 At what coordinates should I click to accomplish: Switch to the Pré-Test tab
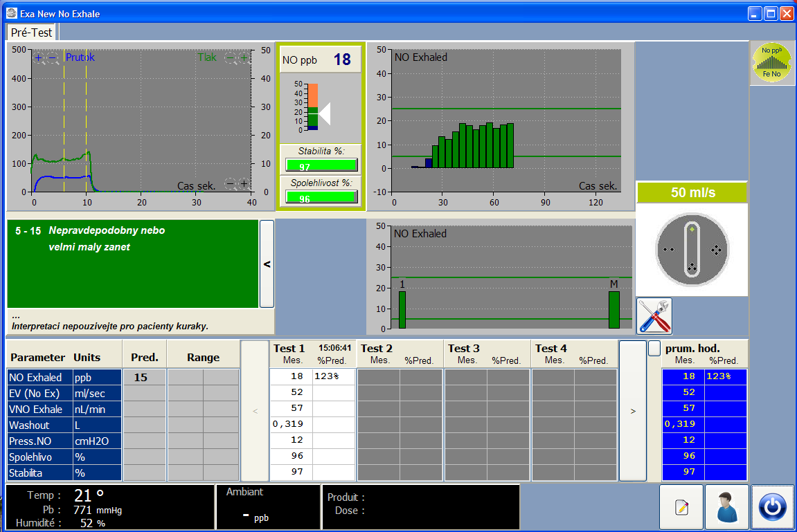tap(32, 33)
